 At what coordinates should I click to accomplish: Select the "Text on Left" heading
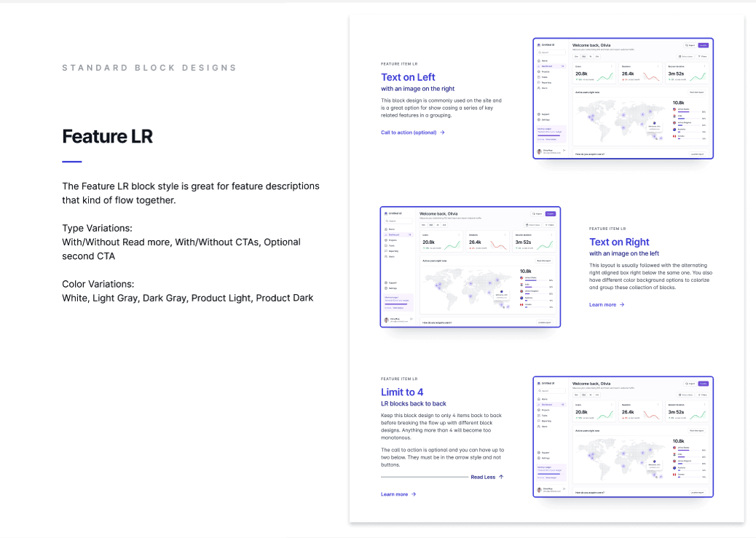[x=408, y=77]
